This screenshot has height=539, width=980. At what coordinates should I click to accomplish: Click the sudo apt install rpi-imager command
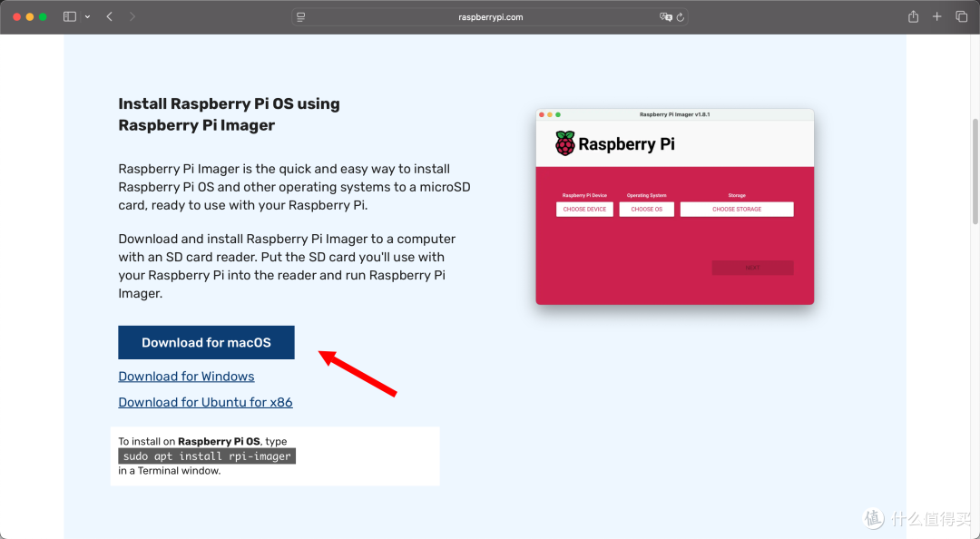click(x=207, y=456)
